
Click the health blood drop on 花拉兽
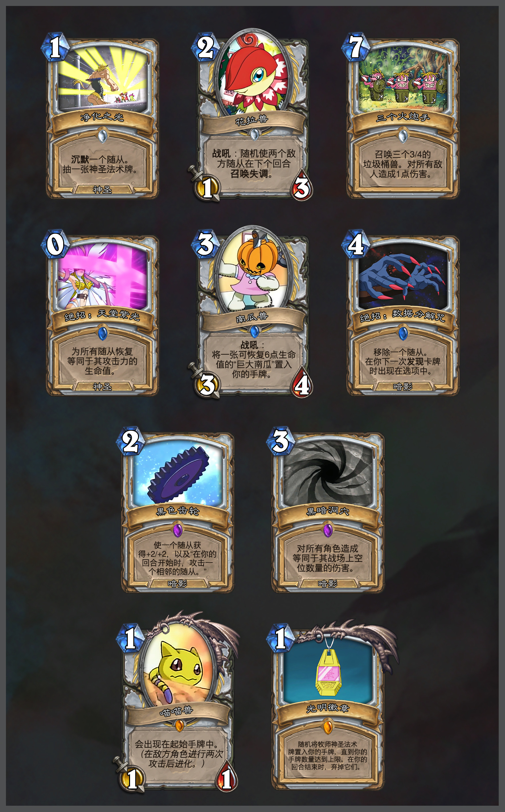[x=301, y=186]
